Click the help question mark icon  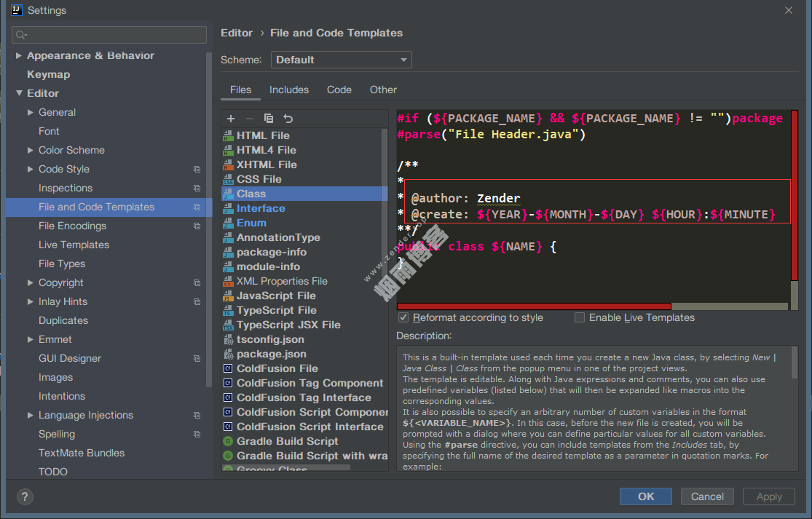point(25,496)
